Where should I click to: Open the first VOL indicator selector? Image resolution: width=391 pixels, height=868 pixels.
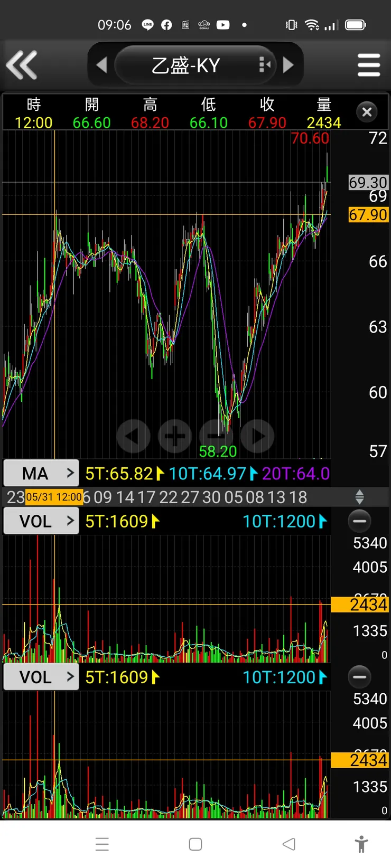[x=41, y=521]
